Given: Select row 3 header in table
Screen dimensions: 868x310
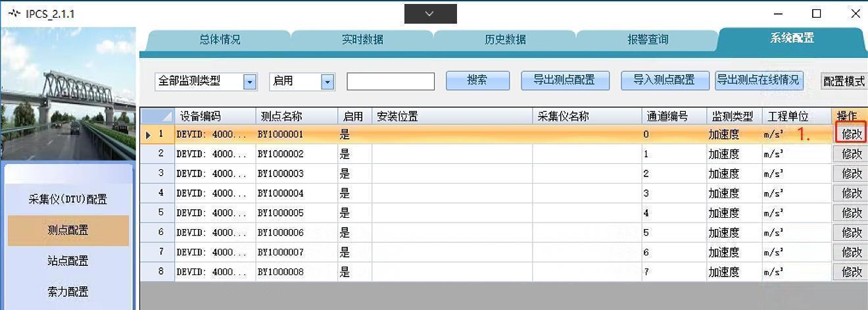Looking at the screenshot, I should 158,174.
